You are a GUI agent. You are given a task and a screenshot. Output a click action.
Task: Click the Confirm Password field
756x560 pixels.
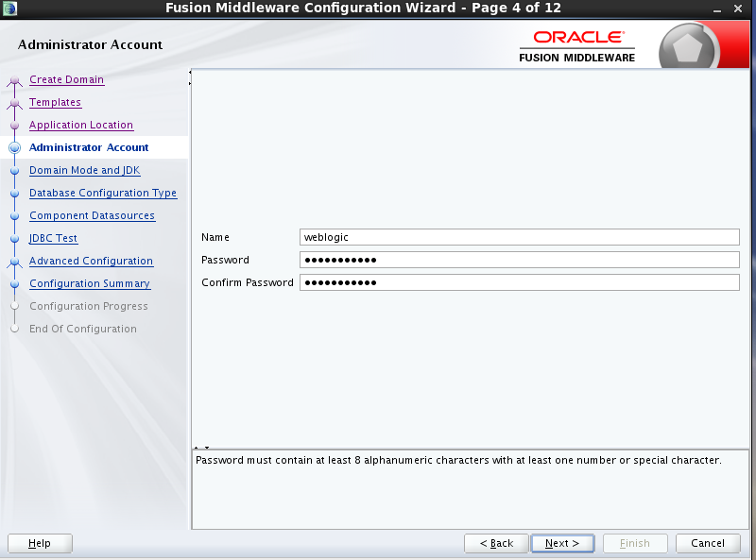pos(520,281)
